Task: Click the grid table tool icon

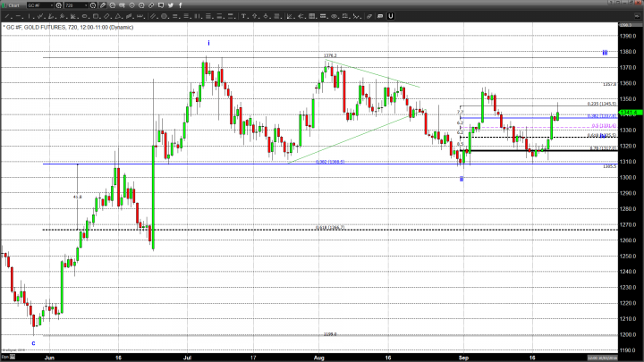Action: (312, 16)
